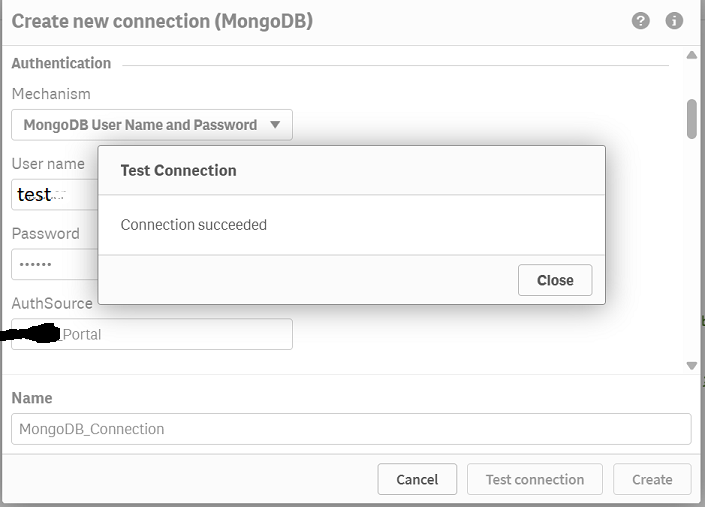705x507 pixels.
Task: Focus the User name input field
Action: (54, 195)
